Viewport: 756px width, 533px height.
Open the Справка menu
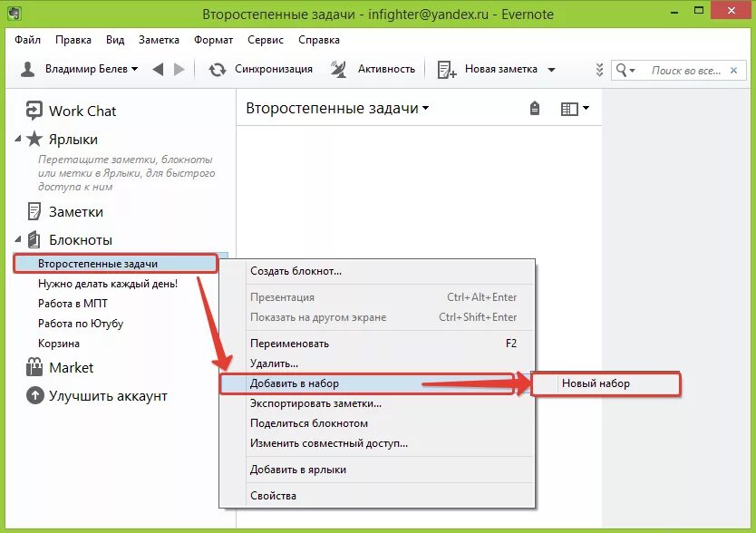[319, 40]
